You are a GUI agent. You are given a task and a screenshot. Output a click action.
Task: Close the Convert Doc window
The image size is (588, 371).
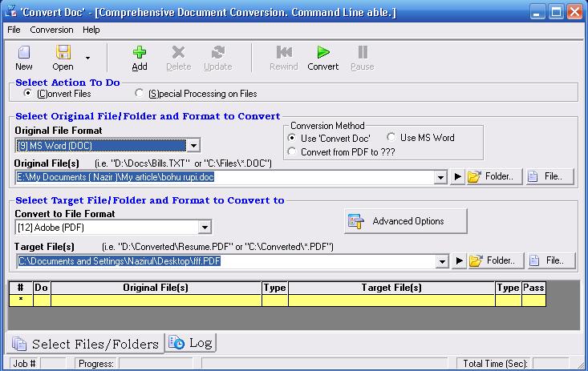click(x=574, y=12)
